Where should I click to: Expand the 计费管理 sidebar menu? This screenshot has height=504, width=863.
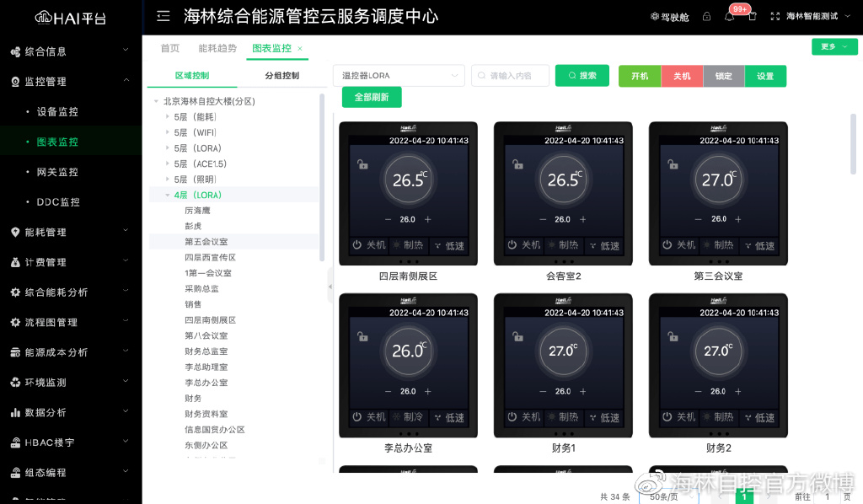tap(71, 262)
